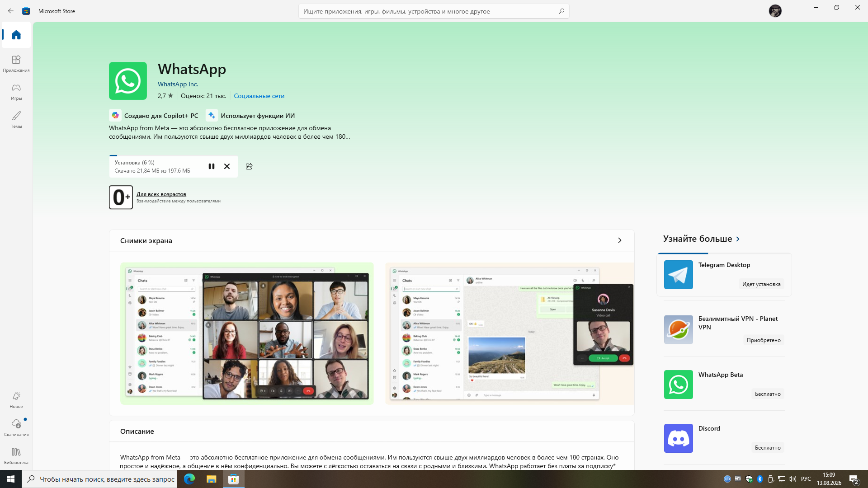Screen dimensions: 868x488
Task: Click the large WhatsApp app logo
Action: click(128, 81)
